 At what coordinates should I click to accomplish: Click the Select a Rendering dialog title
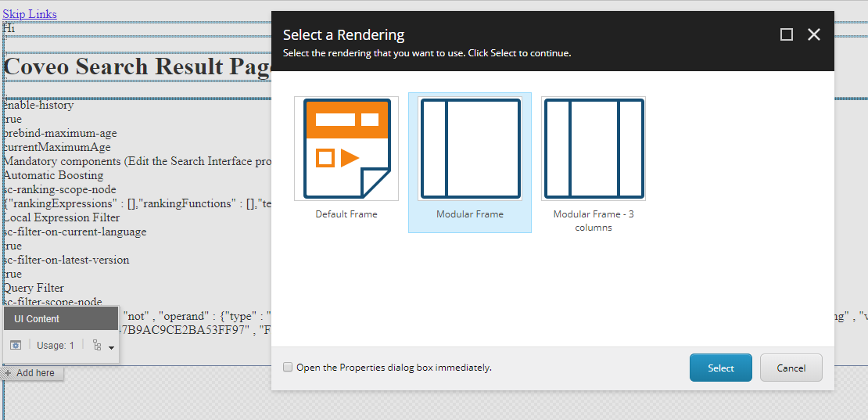pos(344,35)
